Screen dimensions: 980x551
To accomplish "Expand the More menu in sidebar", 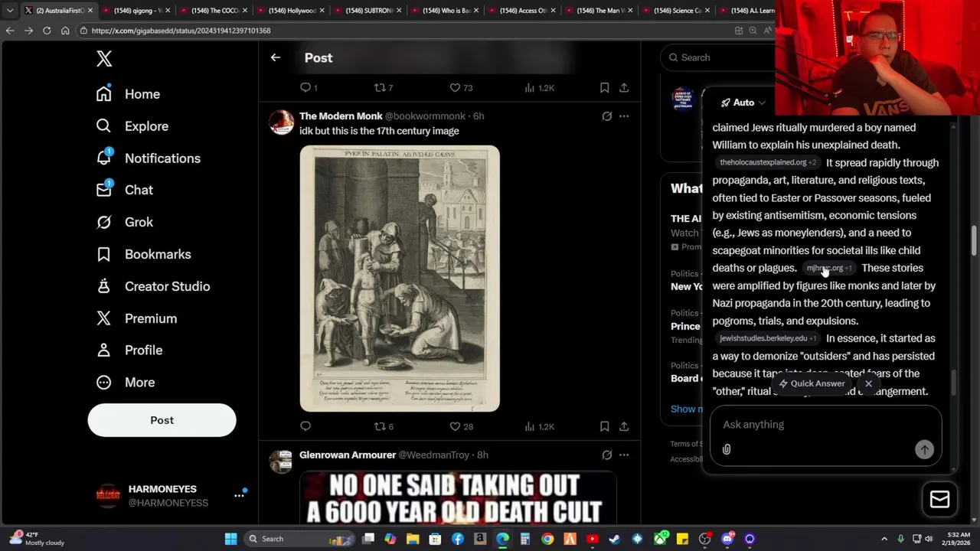I will (x=126, y=382).
